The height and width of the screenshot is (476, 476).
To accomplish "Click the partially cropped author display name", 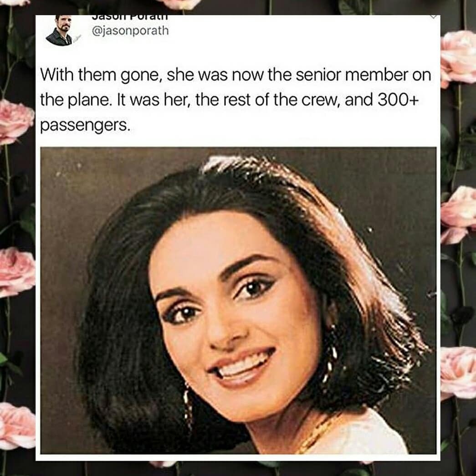I will 130,17.
